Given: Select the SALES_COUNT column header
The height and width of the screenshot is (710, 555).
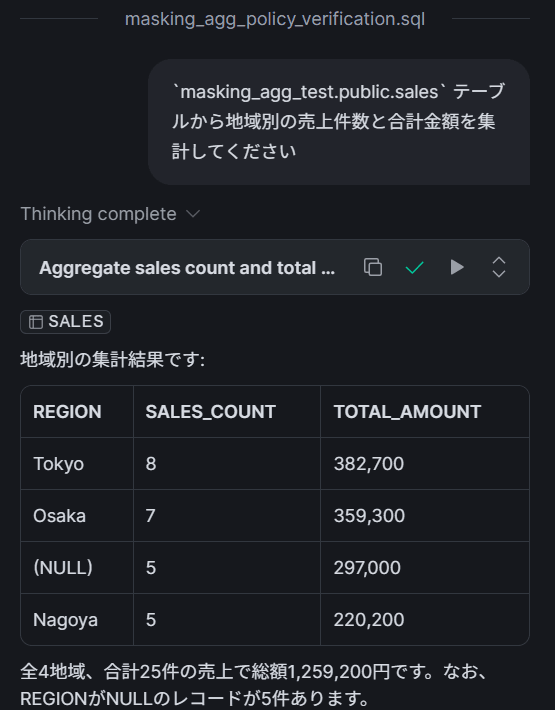Looking at the screenshot, I should point(227,412).
